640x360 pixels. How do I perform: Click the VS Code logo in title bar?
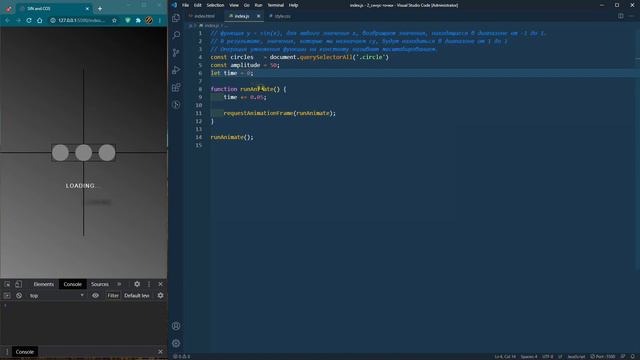[x=174, y=5]
